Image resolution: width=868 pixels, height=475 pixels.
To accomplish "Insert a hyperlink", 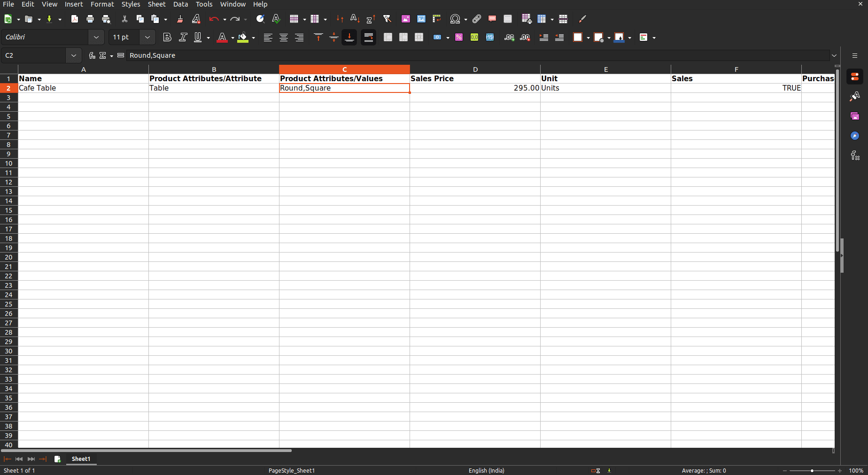I will coord(476,19).
